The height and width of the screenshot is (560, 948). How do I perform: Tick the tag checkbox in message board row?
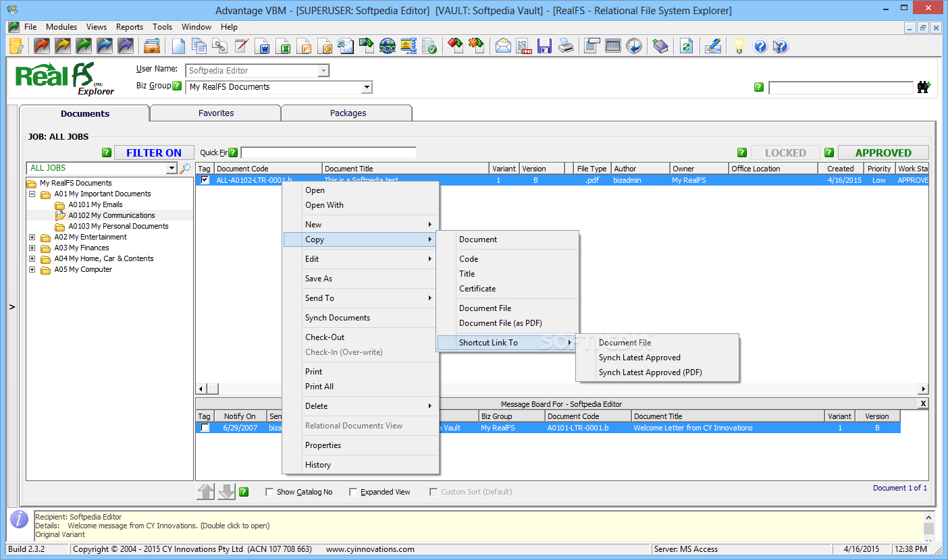pyautogui.click(x=205, y=428)
